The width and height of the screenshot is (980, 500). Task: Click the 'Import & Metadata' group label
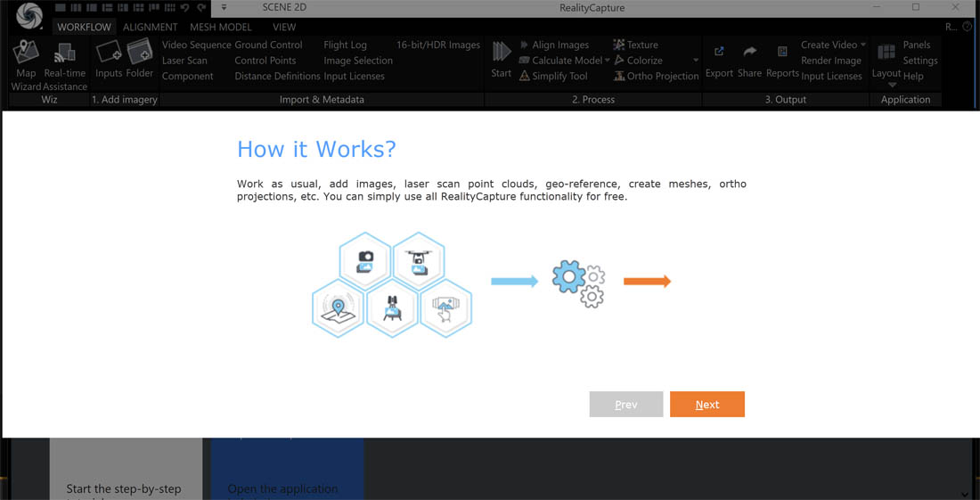tap(322, 99)
